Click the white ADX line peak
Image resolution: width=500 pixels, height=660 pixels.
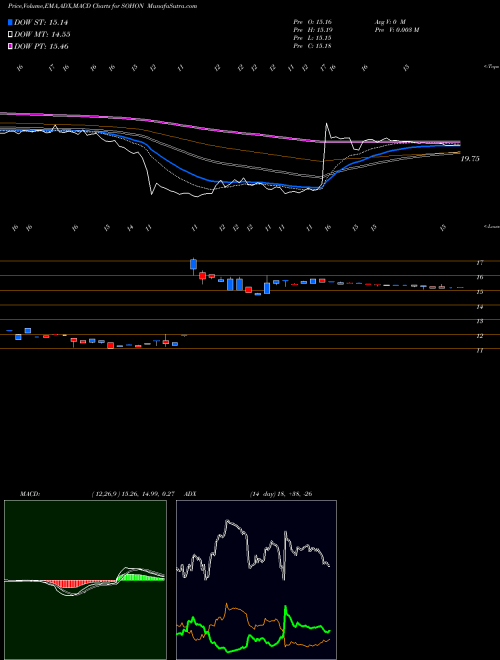228,522
